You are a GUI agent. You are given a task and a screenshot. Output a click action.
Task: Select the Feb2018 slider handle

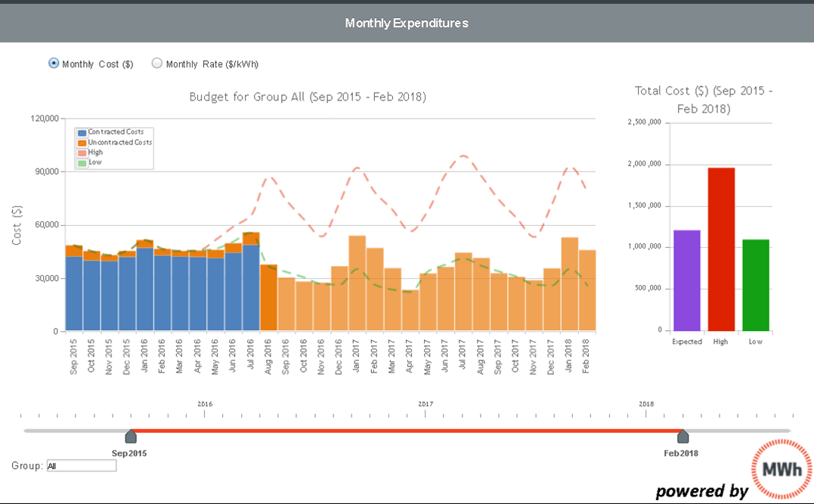coord(682,437)
